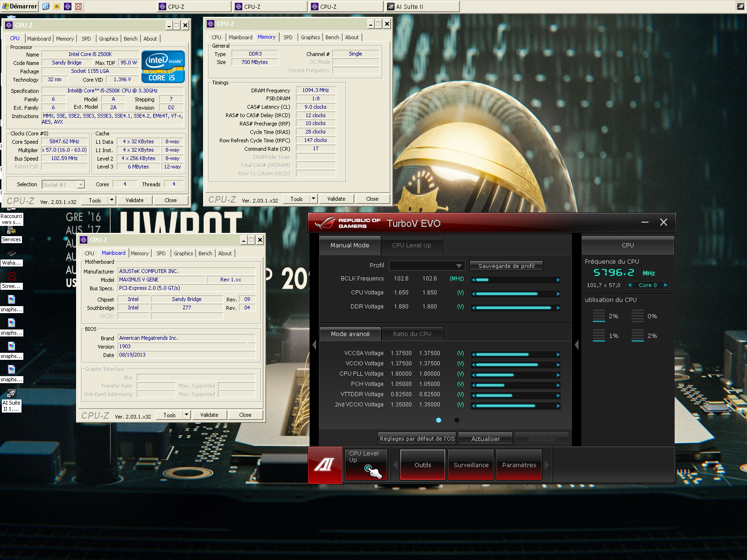The image size is (747, 560).
Task: Open the Scree... desktop shortcut
Action: [12, 282]
